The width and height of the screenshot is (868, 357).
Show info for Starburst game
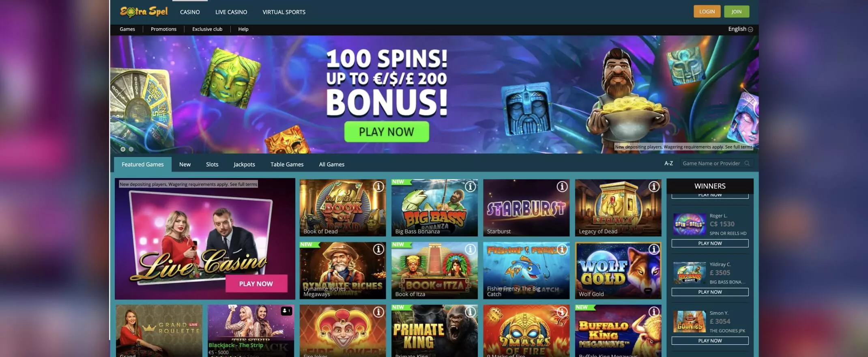[x=562, y=187]
